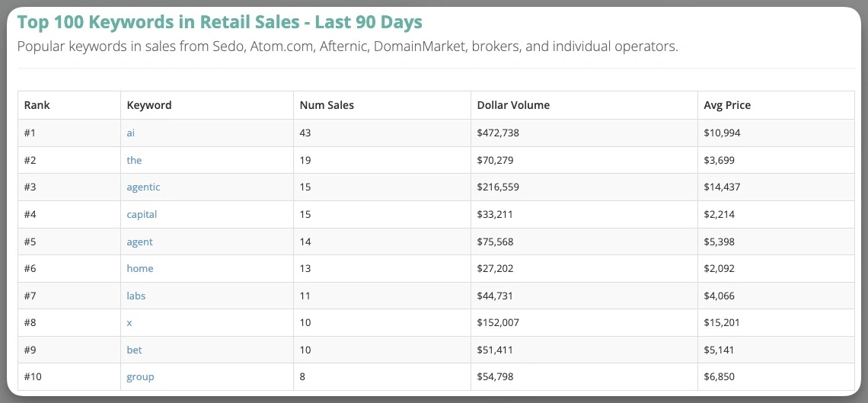Open the 'agentic' keyword link
The height and width of the screenshot is (403, 868).
(x=143, y=187)
